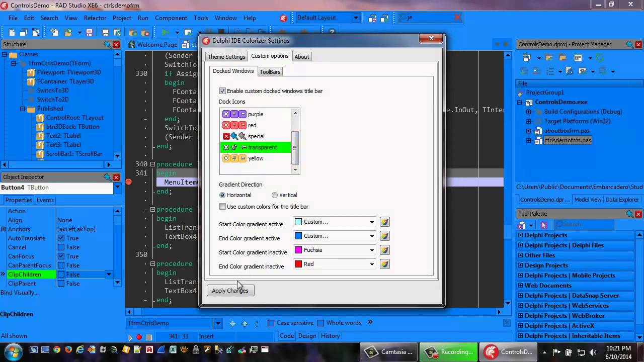Viewport: 644px width, 362px height.
Task: Collapse the Published node in Structure
Action: (23, 109)
